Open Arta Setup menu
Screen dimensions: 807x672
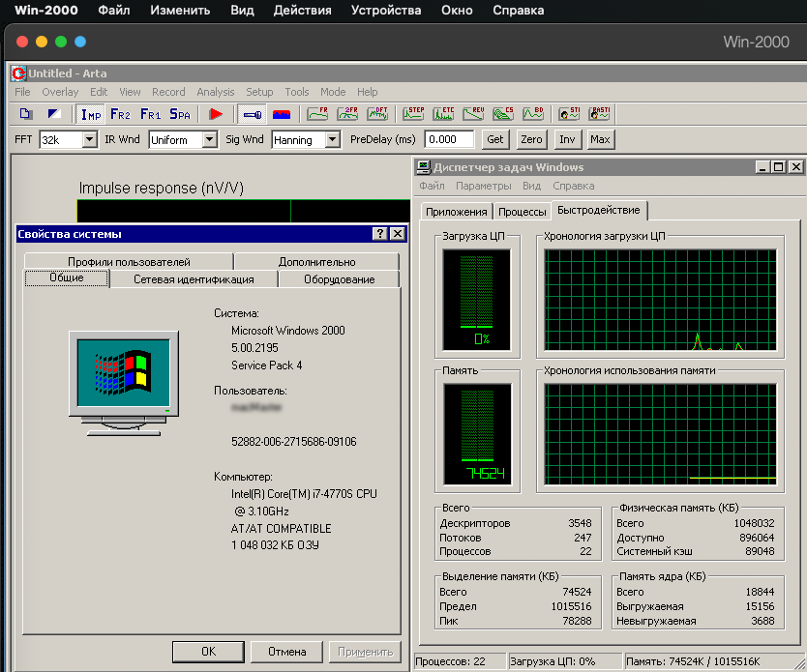[259, 92]
